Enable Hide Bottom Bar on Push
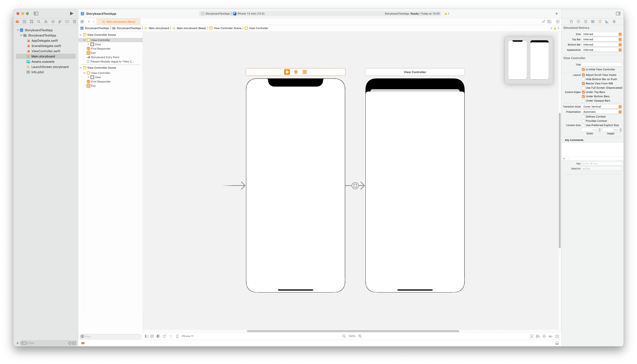Image resolution: width=637 pixels, height=364 pixels. coord(583,79)
